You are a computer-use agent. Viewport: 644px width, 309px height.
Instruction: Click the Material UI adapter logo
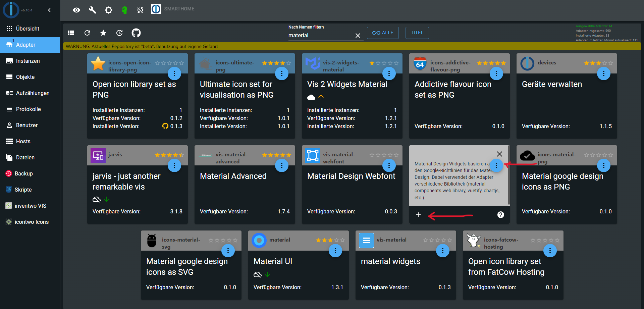pyautogui.click(x=259, y=240)
